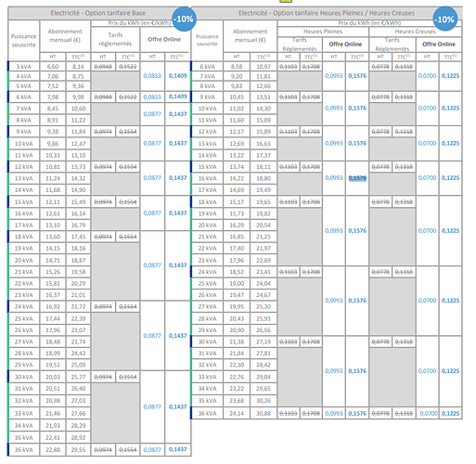Click the 'Electricité - Option tarifaire Base' title

pyautogui.click(x=98, y=13)
